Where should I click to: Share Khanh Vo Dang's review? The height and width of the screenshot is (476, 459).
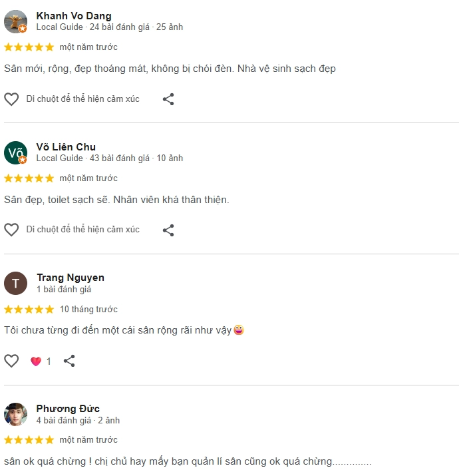(x=168, y=99)
